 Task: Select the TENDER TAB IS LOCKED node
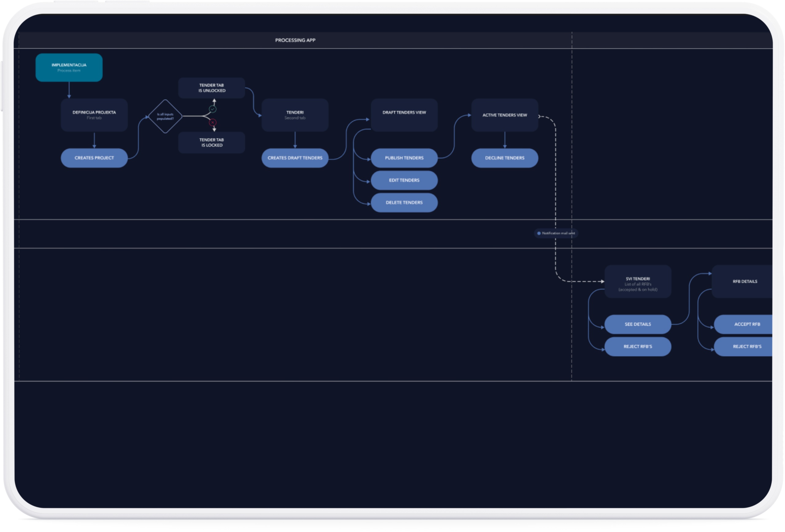tap(212, 142)
